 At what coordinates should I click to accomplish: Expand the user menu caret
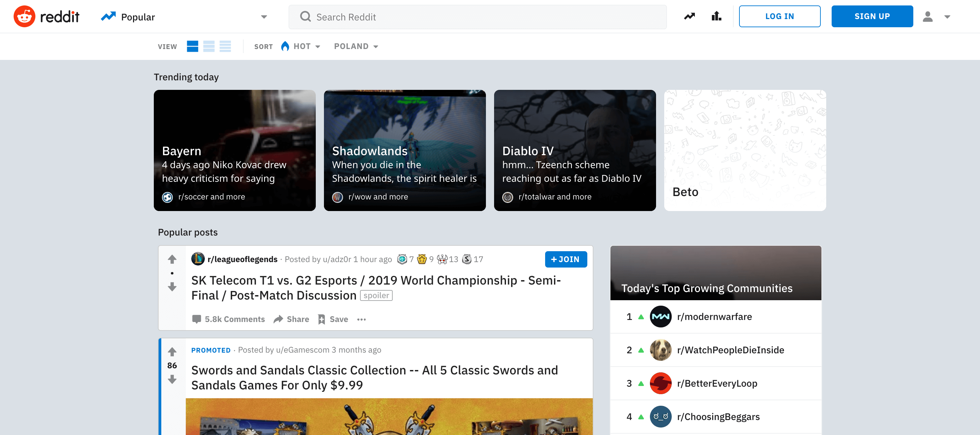tap(947, 17)
